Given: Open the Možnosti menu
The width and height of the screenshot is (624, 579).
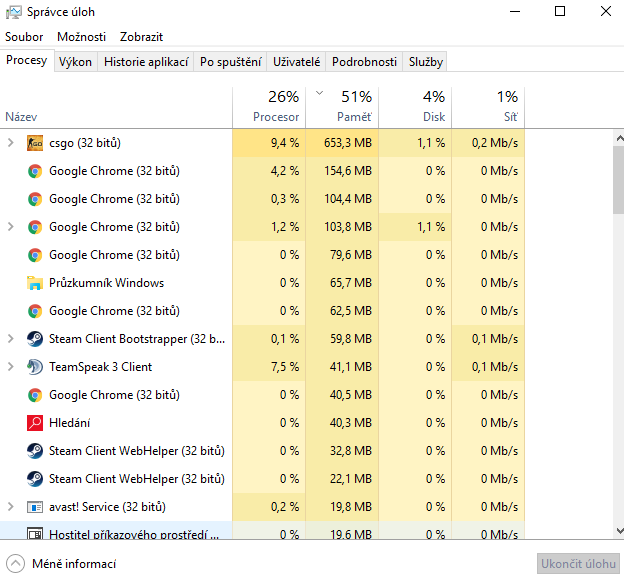Looking at the screenshot, I should click(82, 37).
